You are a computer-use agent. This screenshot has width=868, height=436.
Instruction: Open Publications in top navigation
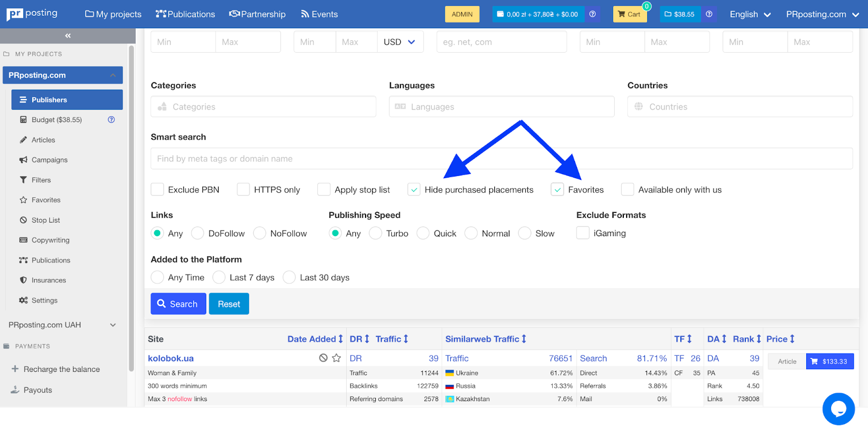186,14
